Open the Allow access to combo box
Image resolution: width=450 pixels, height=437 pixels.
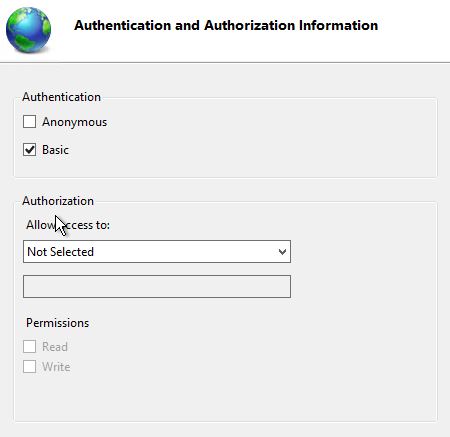coord(157,251)
